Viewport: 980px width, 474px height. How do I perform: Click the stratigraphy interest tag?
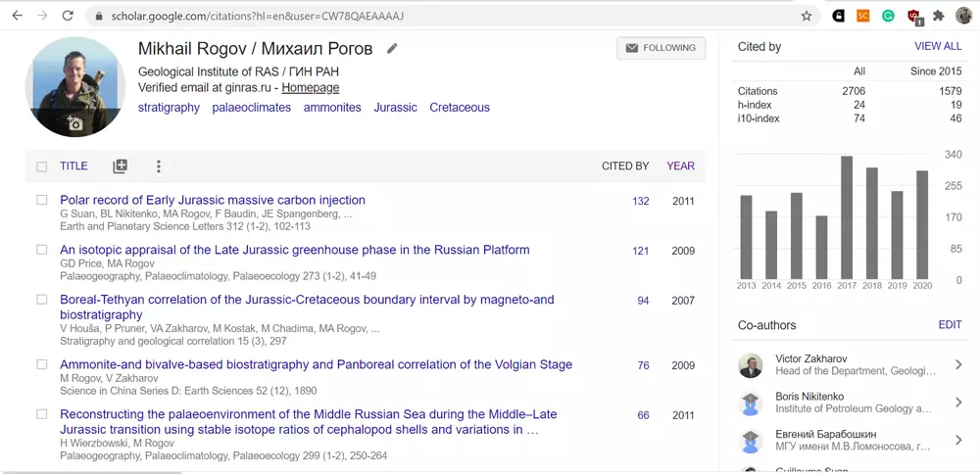coord(169,108)
